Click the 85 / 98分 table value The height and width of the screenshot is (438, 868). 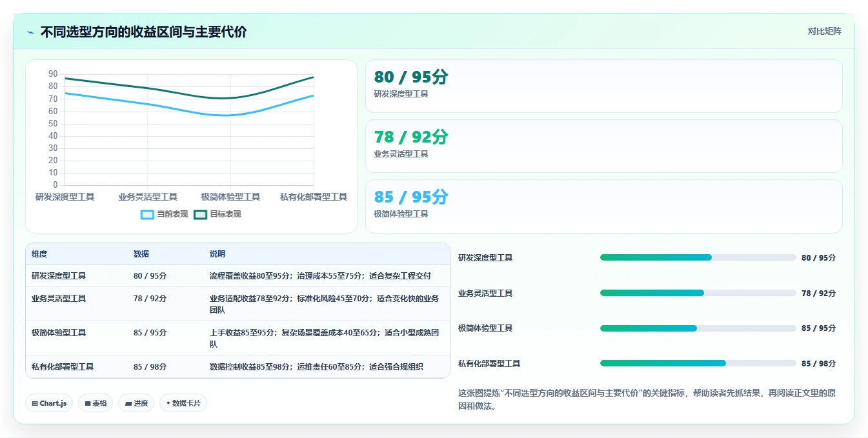[x=150, y=367]
